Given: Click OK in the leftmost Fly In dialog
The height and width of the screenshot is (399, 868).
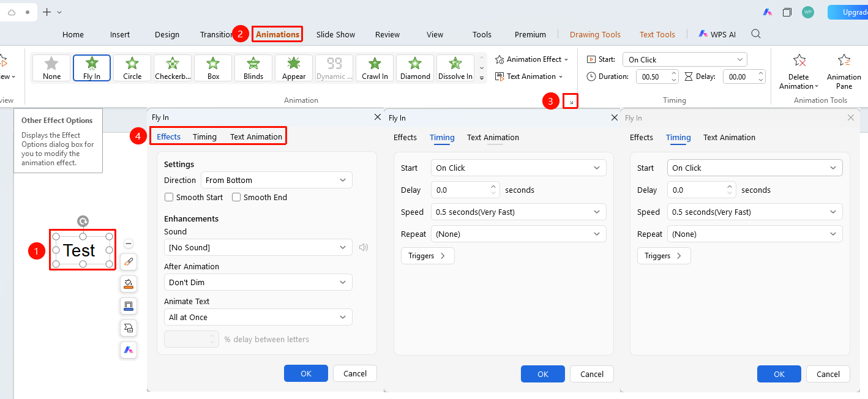Looking at the screenshot, I should tap(306, 373).
